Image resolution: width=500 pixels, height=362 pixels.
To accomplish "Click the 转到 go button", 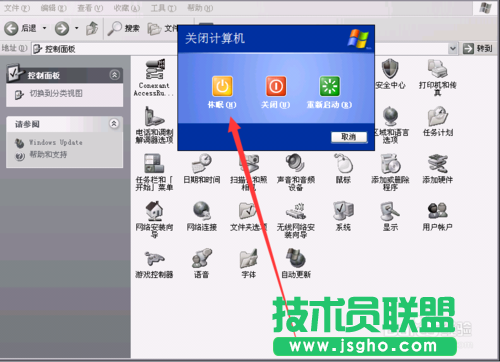I will click(478, 49).
